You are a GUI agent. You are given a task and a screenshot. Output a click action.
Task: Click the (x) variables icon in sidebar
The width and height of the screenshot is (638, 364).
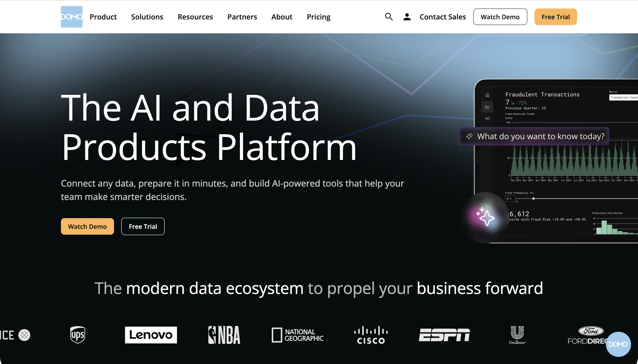487,118
